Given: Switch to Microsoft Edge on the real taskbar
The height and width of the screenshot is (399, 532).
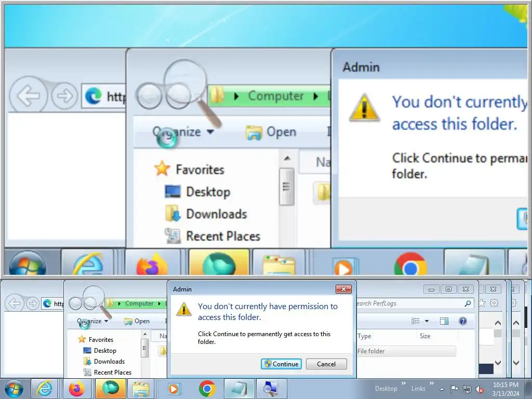Looking at the screenshot, I should pyautogui.click(x=111, y=389).
